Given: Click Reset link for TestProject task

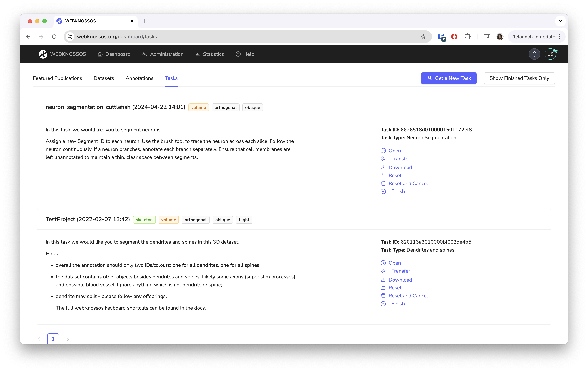Looking at the screenshot, I should click(395, 288).
